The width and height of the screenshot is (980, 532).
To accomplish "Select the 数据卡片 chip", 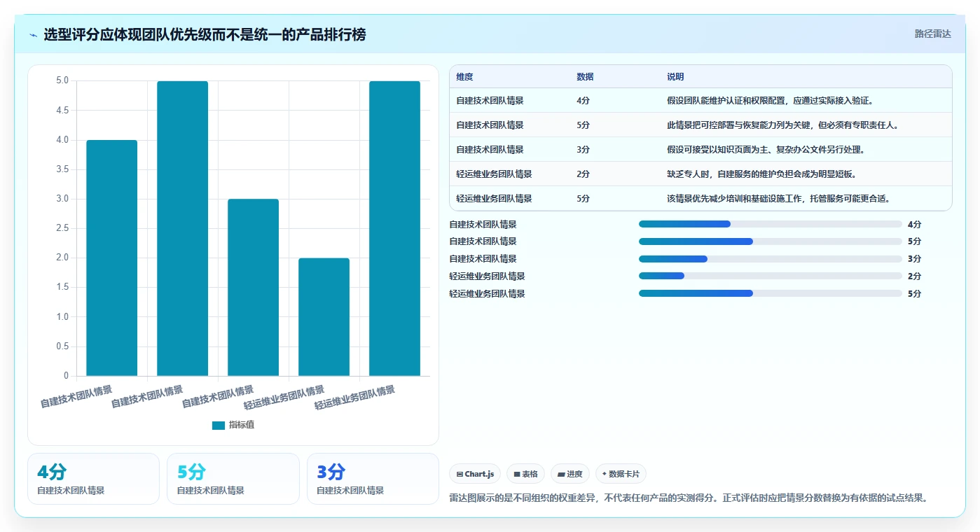I will click(x=621, y=474).
